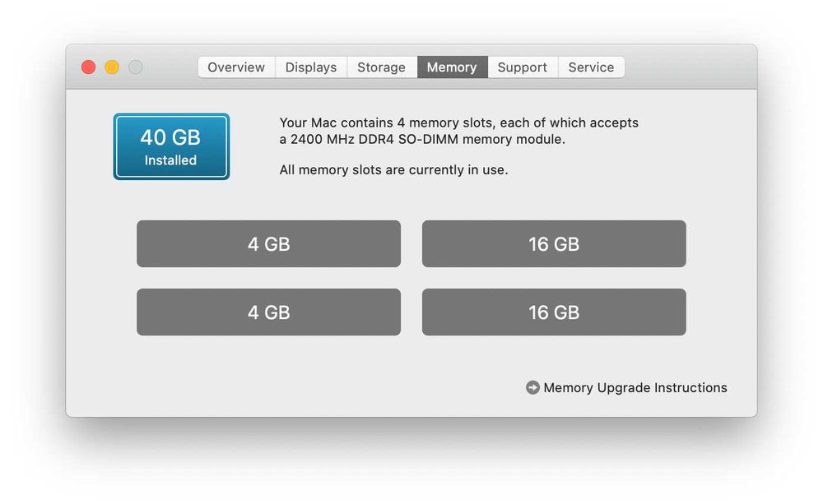Click the empty title bar right of Service
Viewport: 823px width, 504px height.
(x=690, y=67)
